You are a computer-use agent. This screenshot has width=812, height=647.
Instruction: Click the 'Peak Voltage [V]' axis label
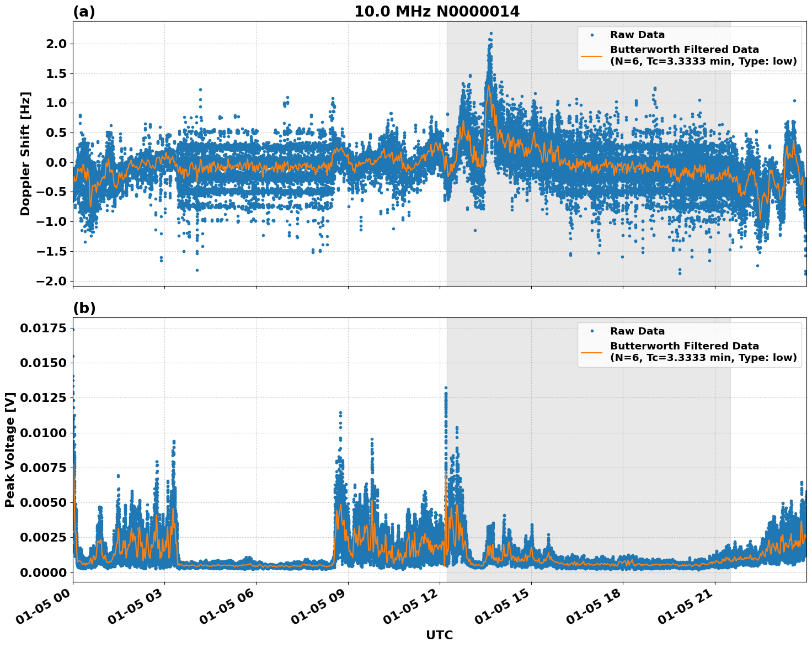point(10,450)
